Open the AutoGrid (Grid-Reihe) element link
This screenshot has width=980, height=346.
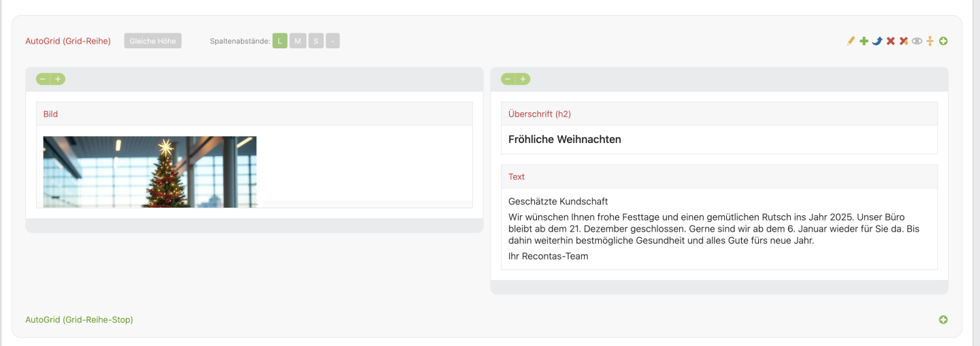coord(68,41)
